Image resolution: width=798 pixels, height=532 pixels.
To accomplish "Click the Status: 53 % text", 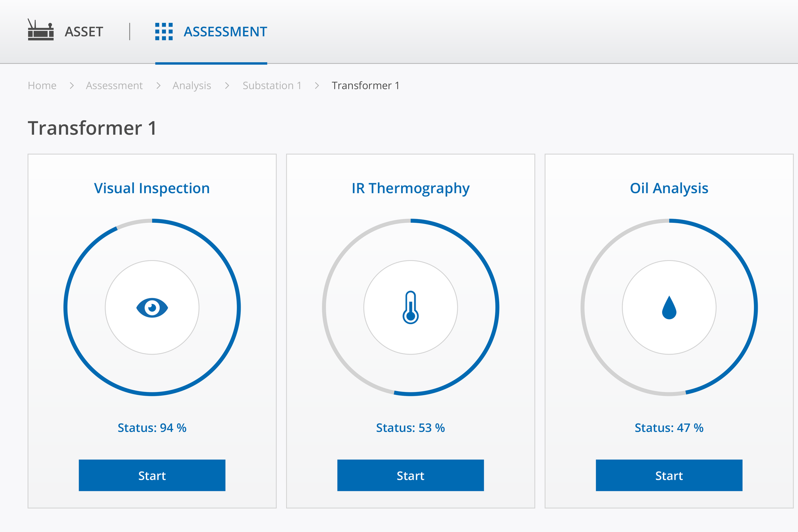I will [411, 428].
